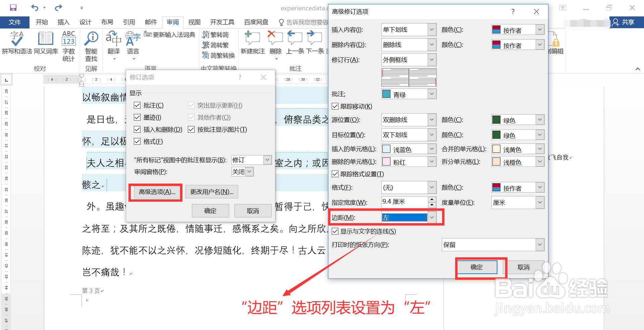
Task: Click the 指定宽度 9.4 厘米 field
Action: tap(405, 202)
